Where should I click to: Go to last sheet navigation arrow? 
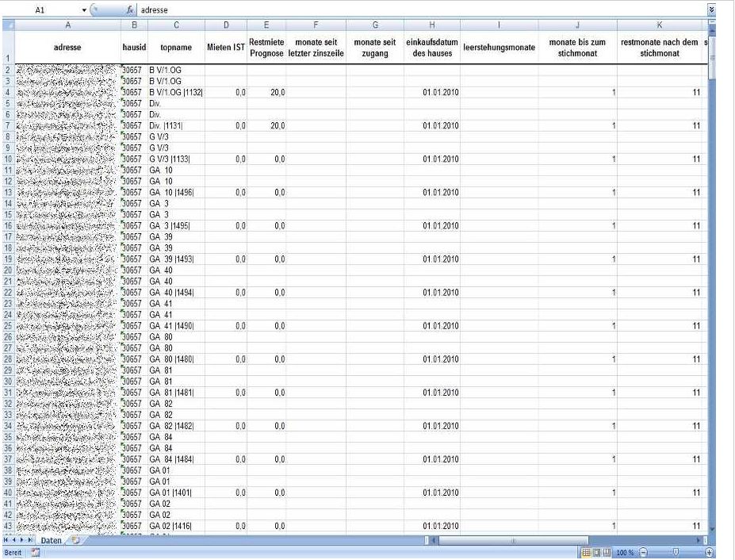[x=30, y=540]
